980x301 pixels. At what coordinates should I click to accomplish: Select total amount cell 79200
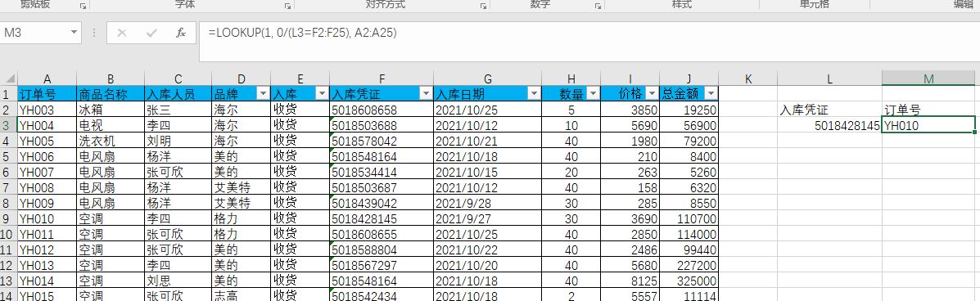pyautogui.click(x=689, y=142)
